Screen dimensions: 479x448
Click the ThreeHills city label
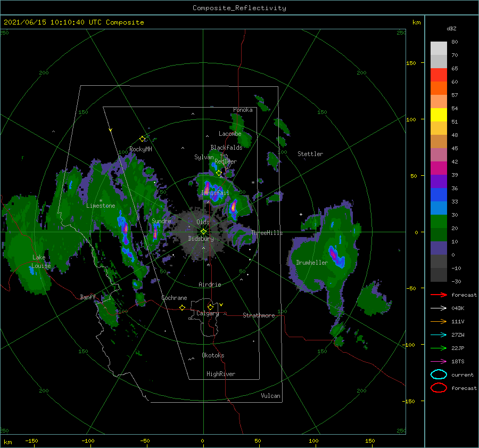(267, 233)
